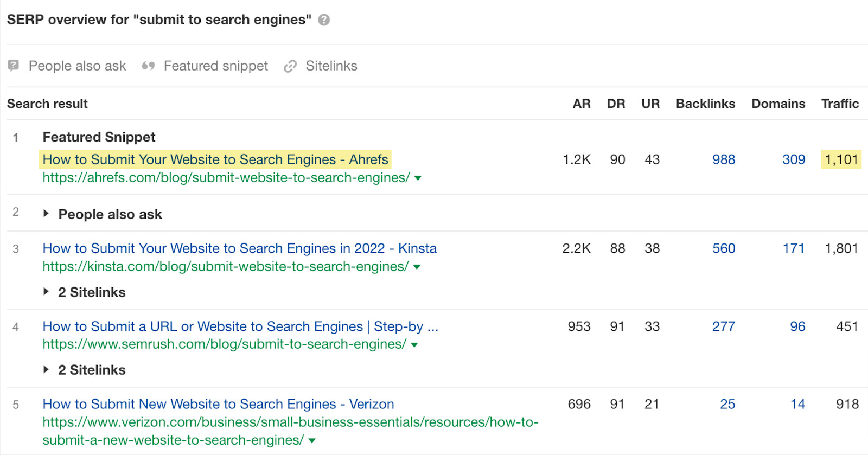Click the AR value 696
Screen dimensions: 868x455
pos(579,404)
